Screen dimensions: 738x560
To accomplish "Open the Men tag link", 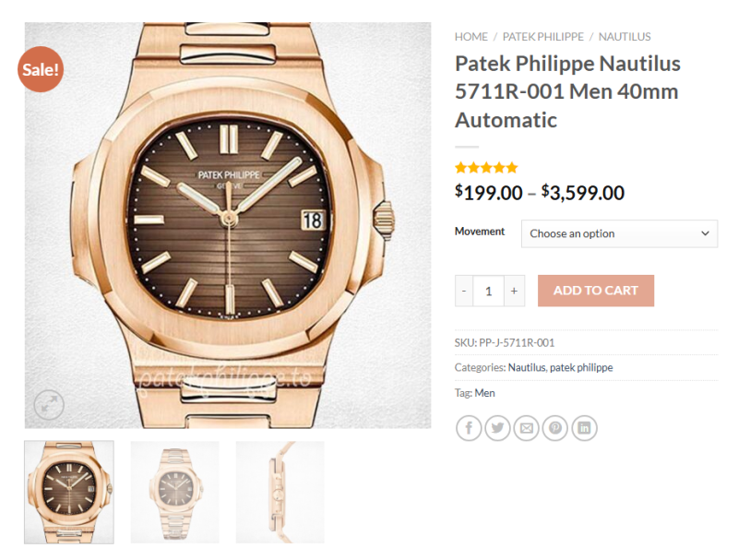I will coord(484,393).
